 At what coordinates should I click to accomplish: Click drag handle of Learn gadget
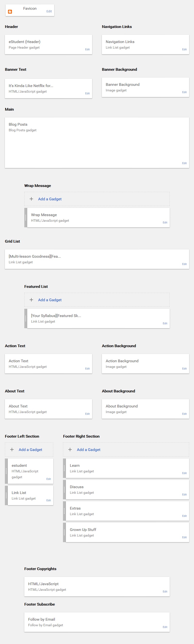pyautogui.click(x=64, y=468)
